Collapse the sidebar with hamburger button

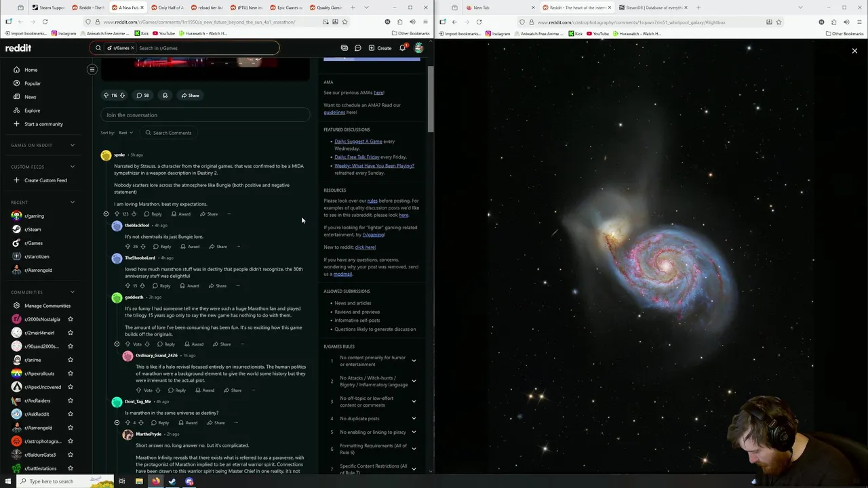click(x=92, y=69)
